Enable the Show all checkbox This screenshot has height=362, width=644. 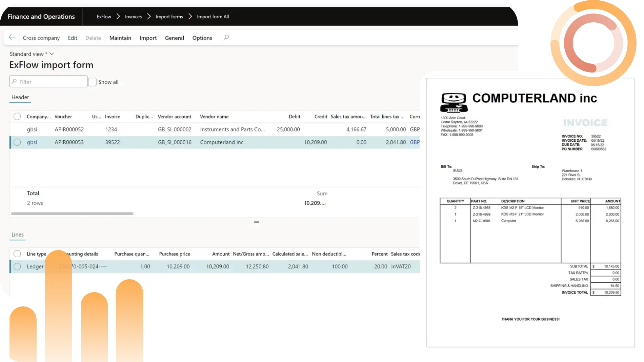coord(92,82)
